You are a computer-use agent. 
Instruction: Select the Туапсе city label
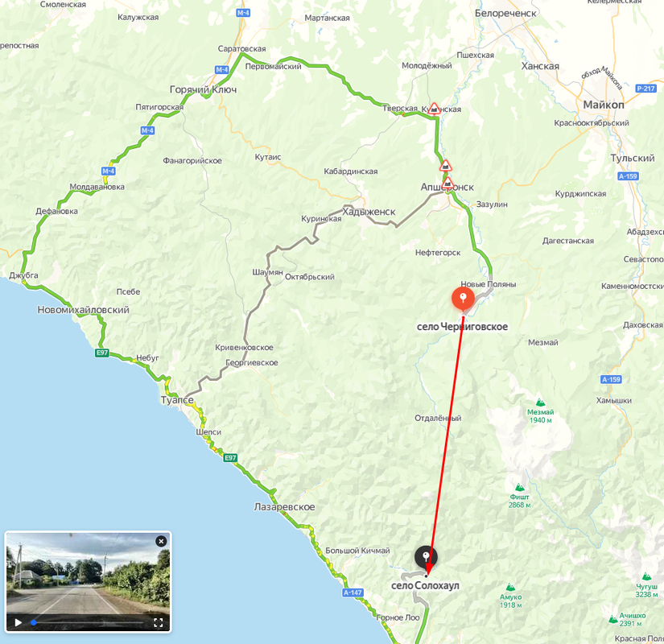177,400
